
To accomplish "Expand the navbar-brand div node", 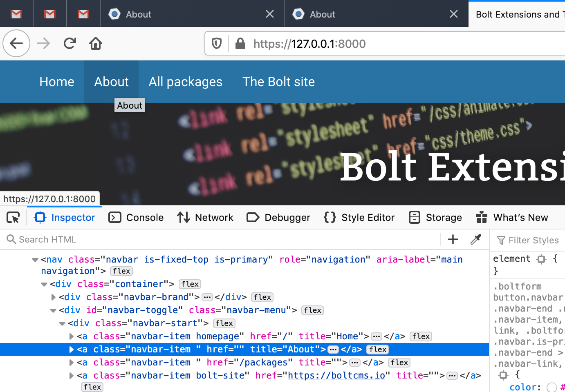I will pyautogui.click(x=54, y=297).
